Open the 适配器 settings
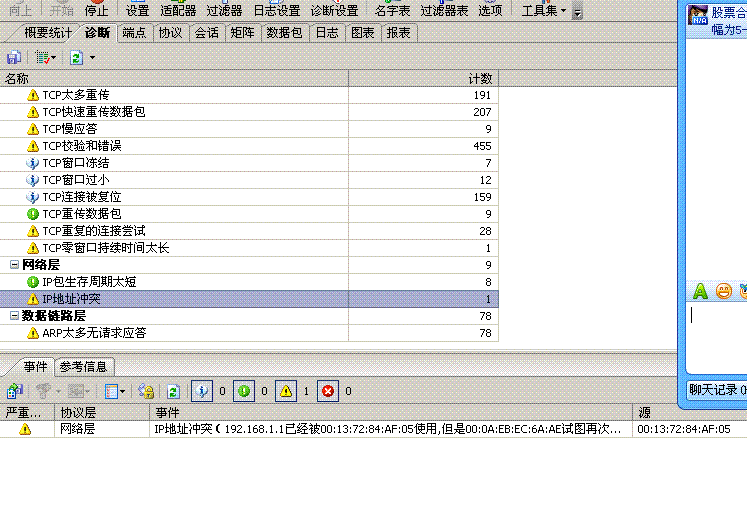Screen dimensions: 747x507 (x=178, y=10)
